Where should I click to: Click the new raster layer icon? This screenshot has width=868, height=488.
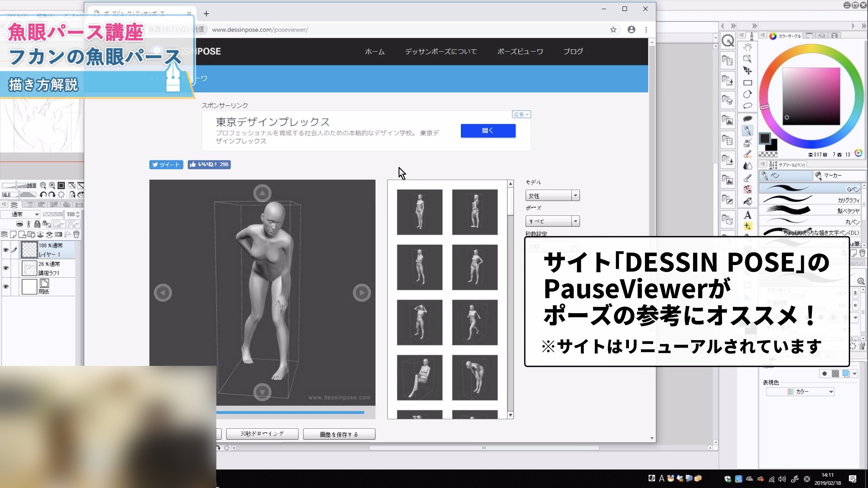pyautogui.click(x=13, y=235)
